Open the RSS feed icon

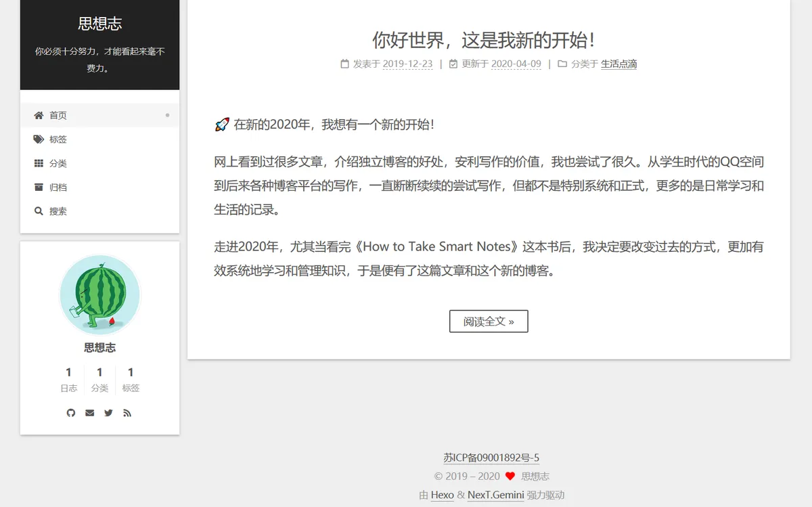pyautogui.click(x=127, y=413)
